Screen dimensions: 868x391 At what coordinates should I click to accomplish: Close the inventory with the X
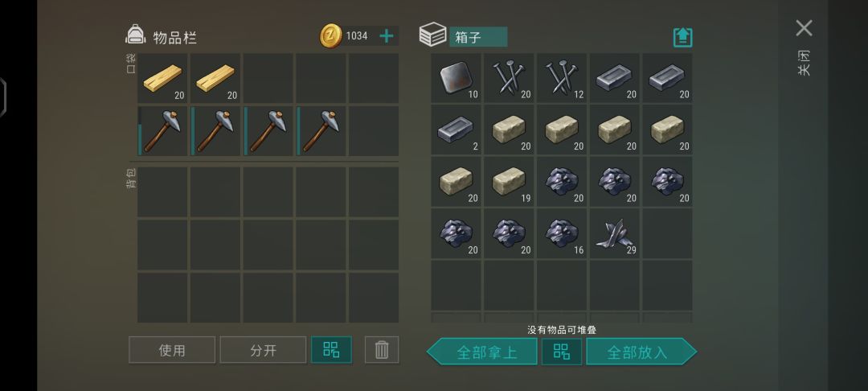pyautogui.click(x=804, y=27)
